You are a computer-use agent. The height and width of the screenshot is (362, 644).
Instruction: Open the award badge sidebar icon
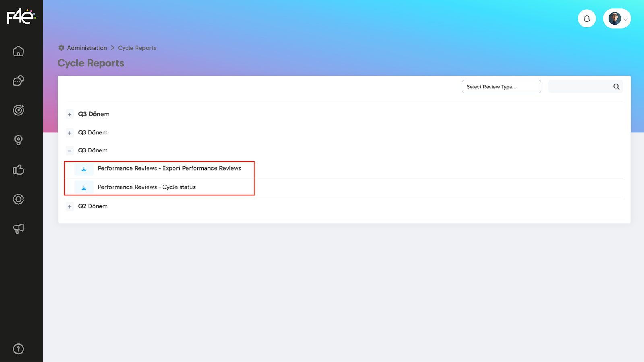pos(19,140)
